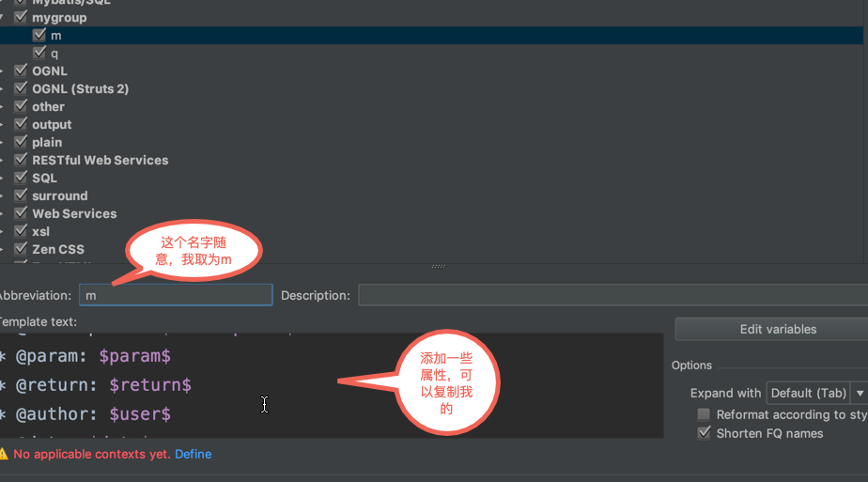Click the warning icon beside No applicable contexts
The image size is (868, 482).
(4, 454)
